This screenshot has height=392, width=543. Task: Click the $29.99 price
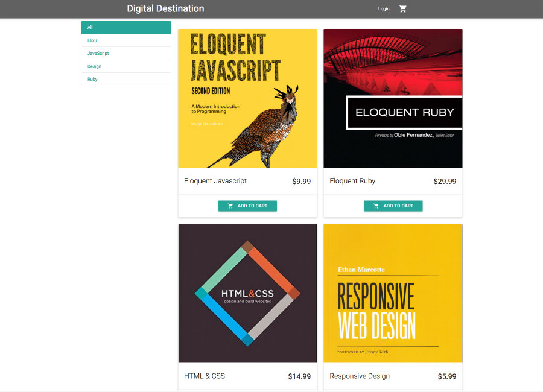[445, 181]
